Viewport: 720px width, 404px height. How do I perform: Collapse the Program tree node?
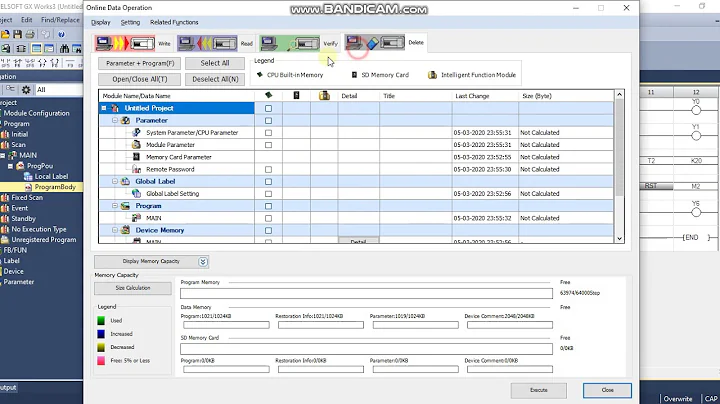click(x=115, y=206)
